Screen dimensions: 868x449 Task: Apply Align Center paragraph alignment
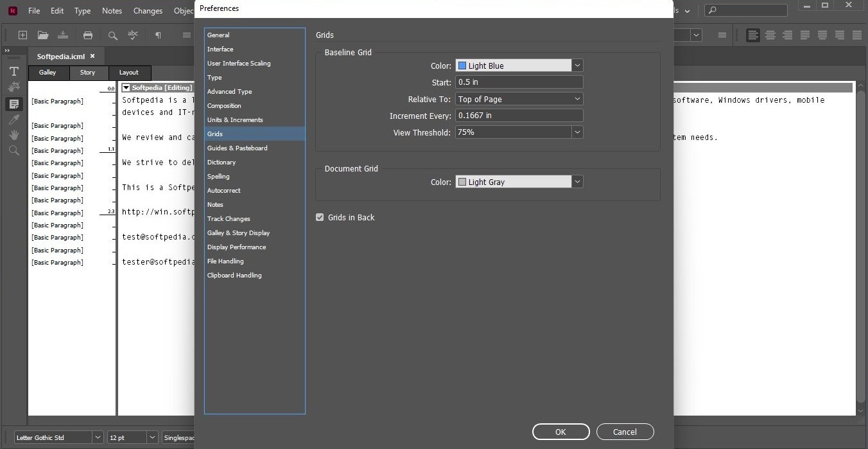[x=770, y=35]
